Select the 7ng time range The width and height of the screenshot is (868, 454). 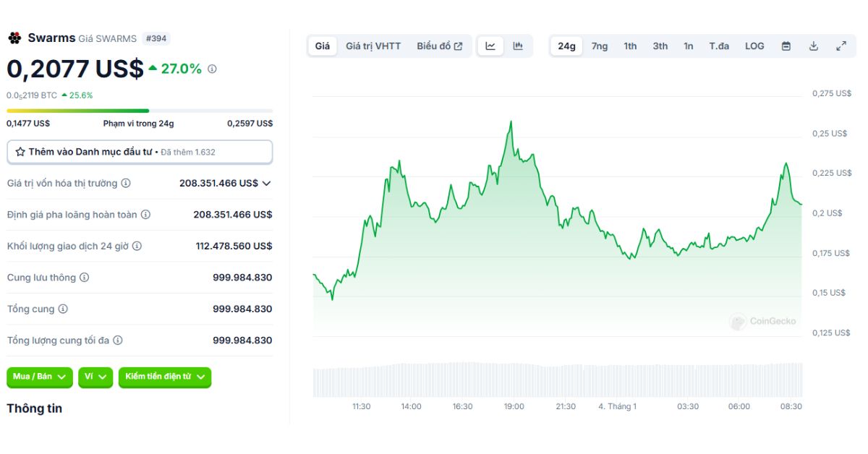click(x=600, y=46)
